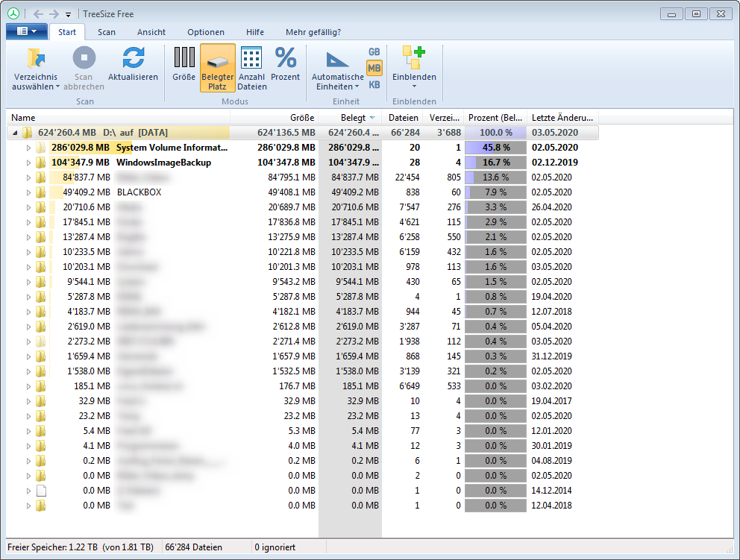This screenshot has width=740, height=560.
Task: Click folder icon of 10'203.1 MB row
Action: (40, 267)
